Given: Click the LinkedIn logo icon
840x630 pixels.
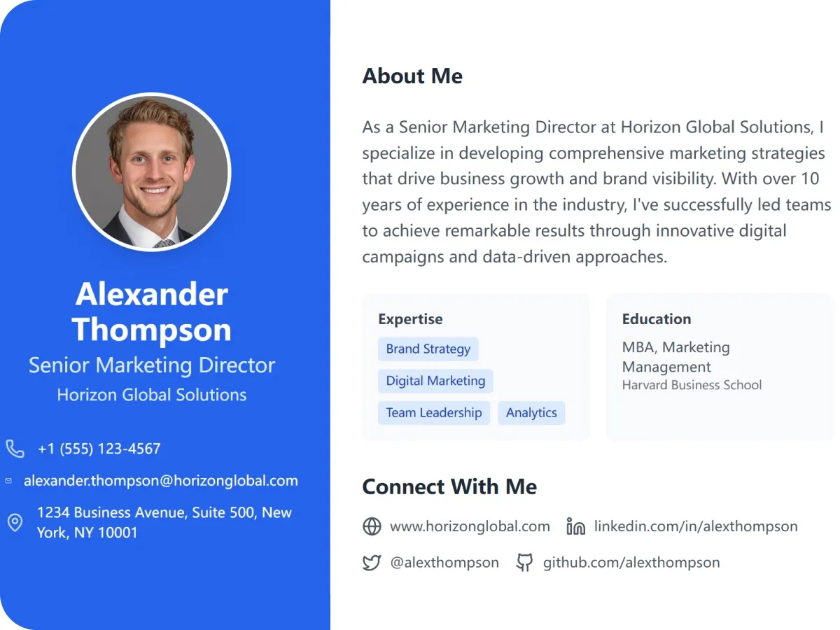Looking at the screenshot, I should coord(575,526).
